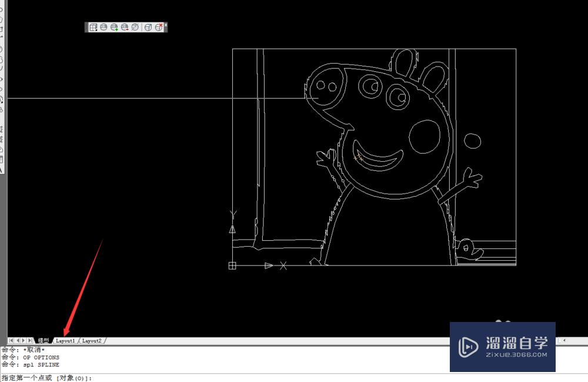Click the cube icon in floating toolbar
The image size is (588, 382).
tap(148, 27)
